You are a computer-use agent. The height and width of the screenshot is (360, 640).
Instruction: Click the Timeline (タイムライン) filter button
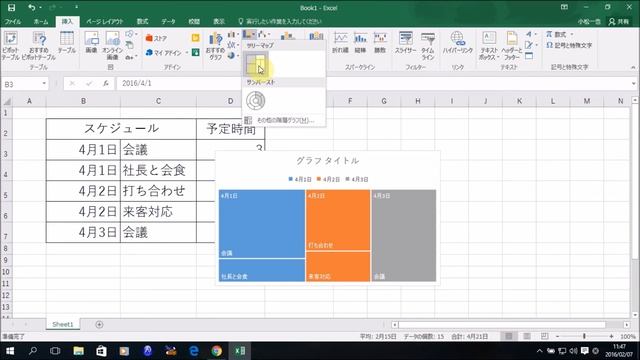pos(427,46)
